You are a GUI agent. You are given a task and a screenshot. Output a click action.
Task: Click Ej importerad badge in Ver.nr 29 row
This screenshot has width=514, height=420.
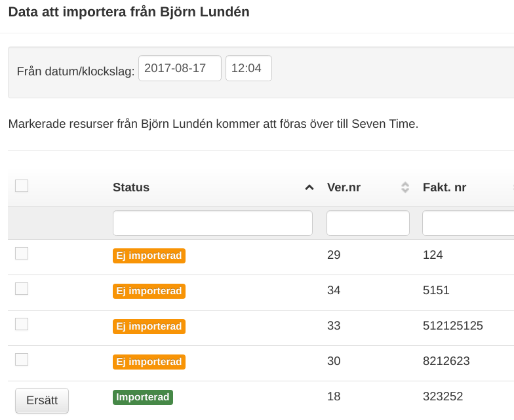pyautogui.click(x=149, y=256)
